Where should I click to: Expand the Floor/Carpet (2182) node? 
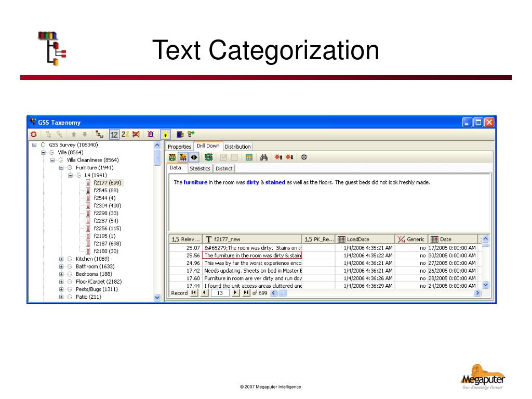(x=61, y=282)
